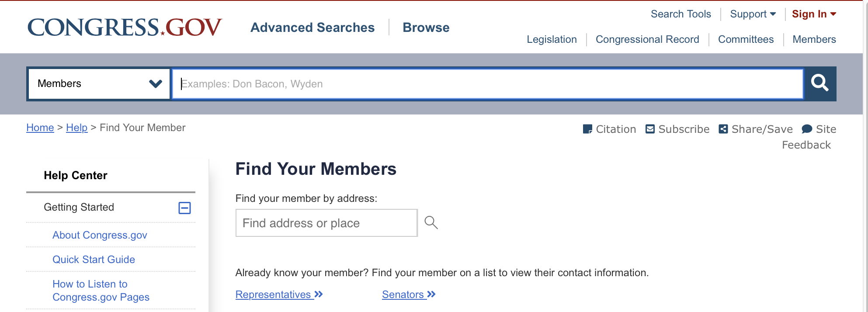Click the Citation icon
This screenshot has width=868, height=312.
[587, 129]
